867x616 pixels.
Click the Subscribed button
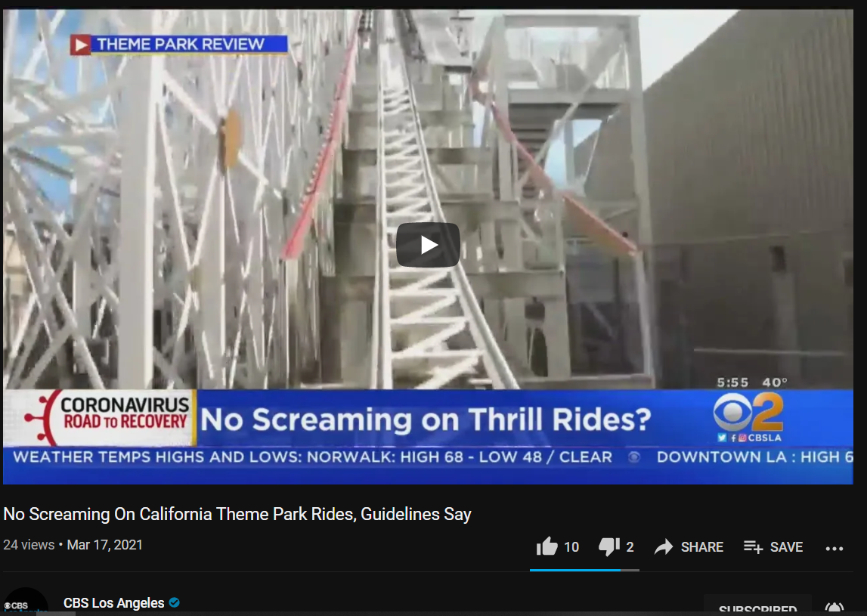click(757, 607)
